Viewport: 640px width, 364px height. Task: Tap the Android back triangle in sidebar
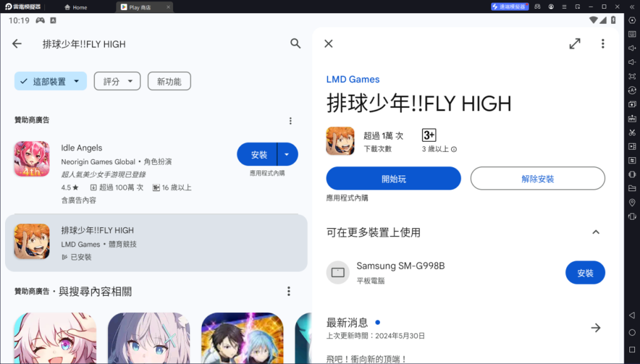pos(632,315)
